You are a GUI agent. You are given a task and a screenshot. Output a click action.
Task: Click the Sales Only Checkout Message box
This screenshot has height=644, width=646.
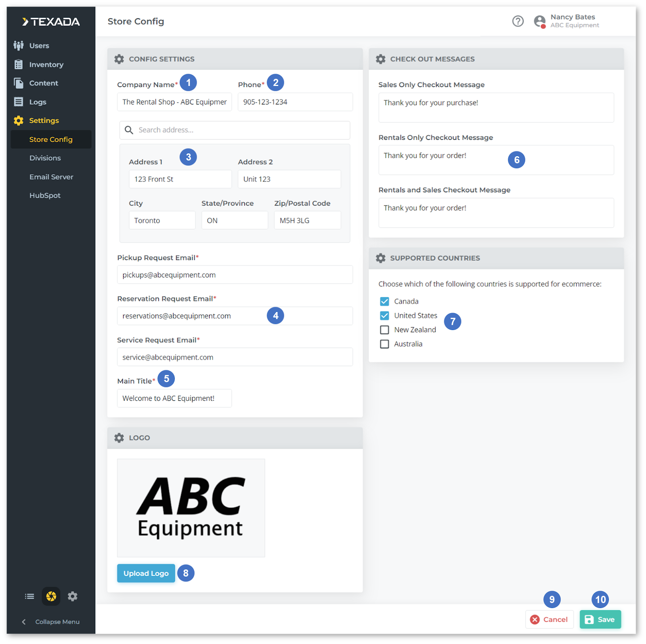tap(496, 108)
